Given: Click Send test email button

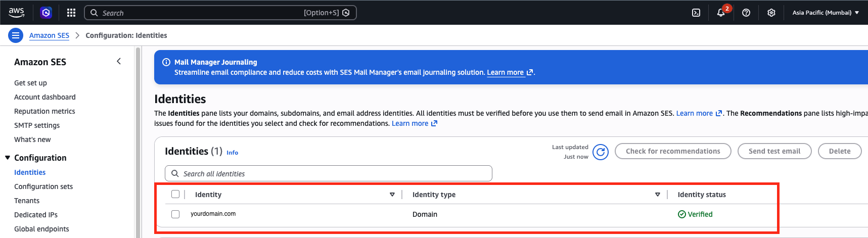Looking at the screenshot, I should click(774, 151).
